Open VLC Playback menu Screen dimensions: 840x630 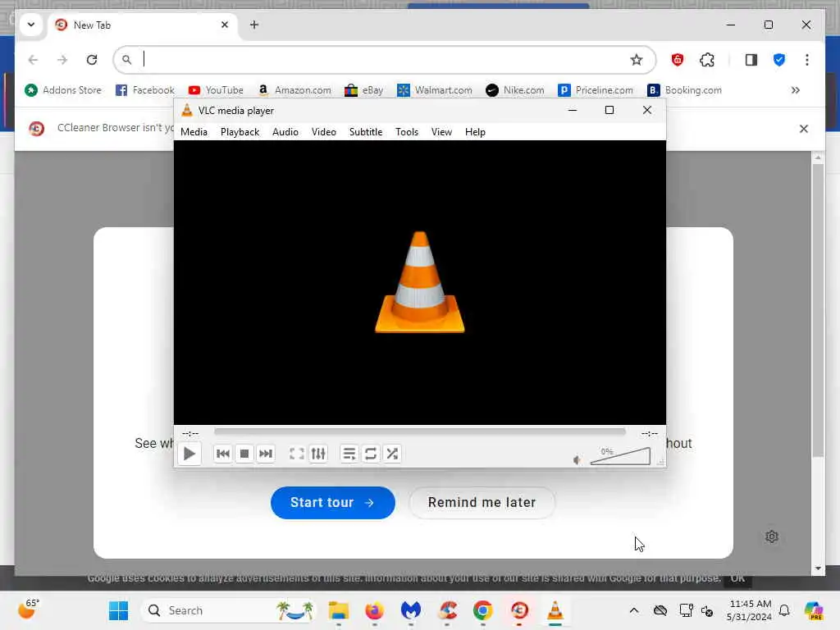(x=240, y=132)
